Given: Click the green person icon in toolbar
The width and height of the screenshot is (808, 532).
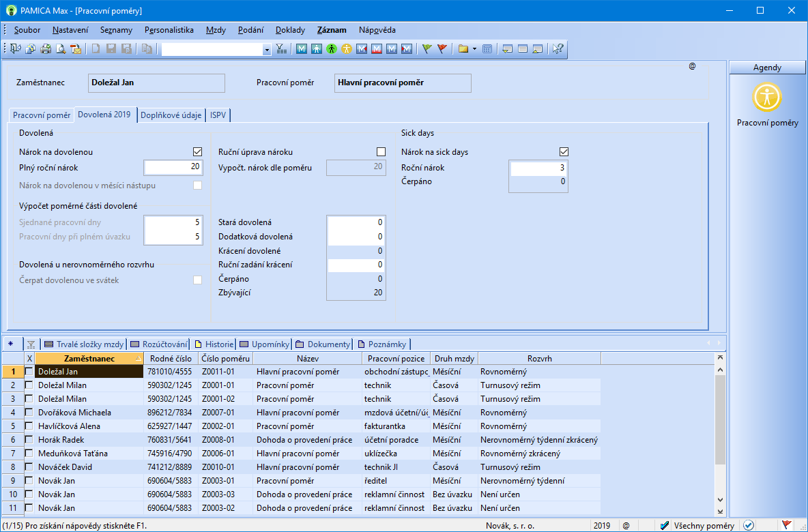Looking at the screenshot, I should coord(332,49).
